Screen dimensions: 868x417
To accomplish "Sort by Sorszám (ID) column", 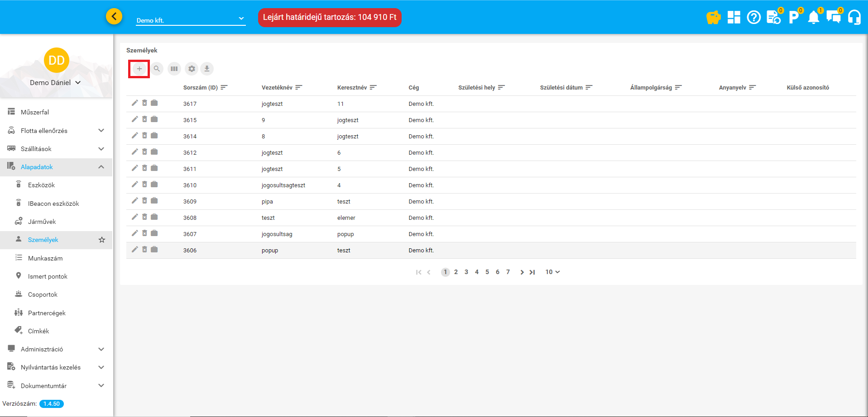I will coord(200,88).
